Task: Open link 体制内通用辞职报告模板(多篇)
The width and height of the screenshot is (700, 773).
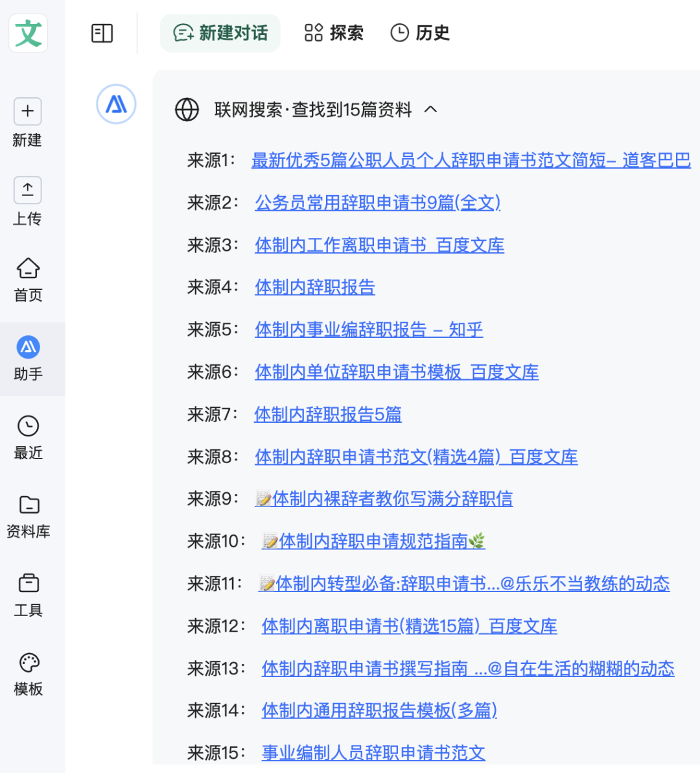Action: (x=379, y=710)
